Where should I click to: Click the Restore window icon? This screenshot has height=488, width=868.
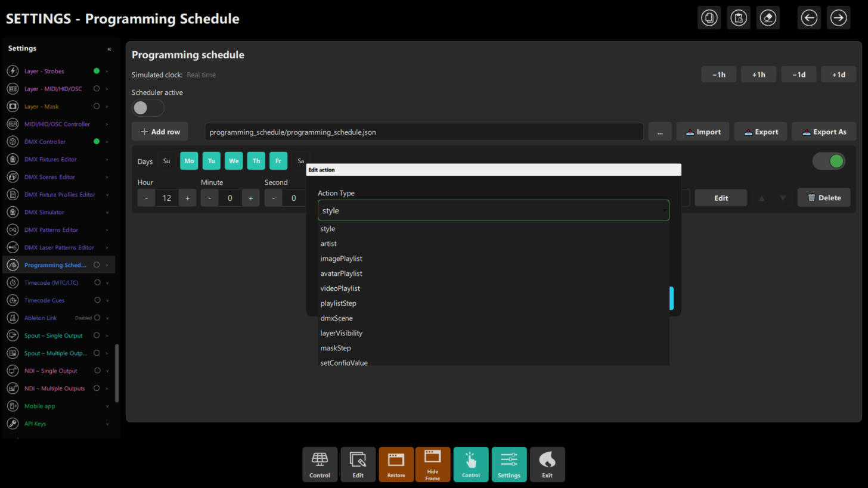[x=396, y=464]
